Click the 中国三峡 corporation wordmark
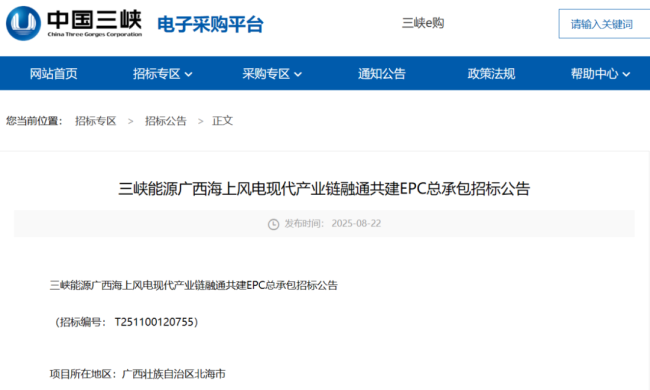Viewport: 650px width, 390px height. pyautogui.click(x=95, y=24)
